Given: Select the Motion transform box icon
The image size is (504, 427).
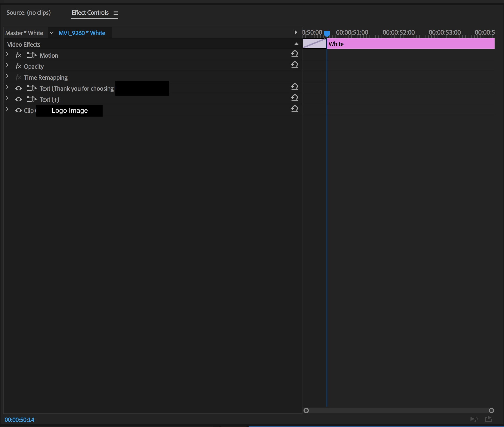Looking at the screenshot, I should click(x=32, y=55).
